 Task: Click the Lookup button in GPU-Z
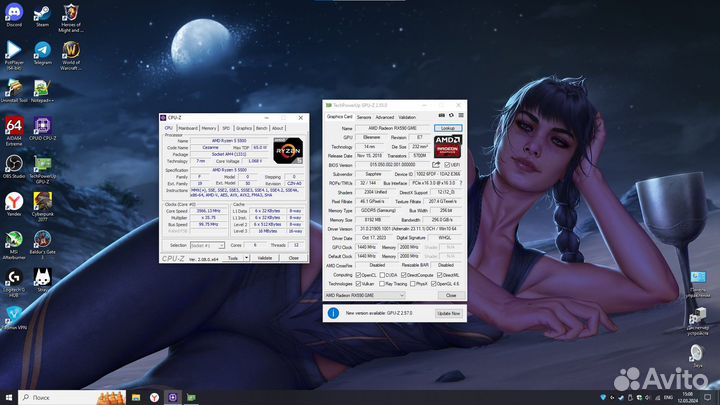point(447,128)
